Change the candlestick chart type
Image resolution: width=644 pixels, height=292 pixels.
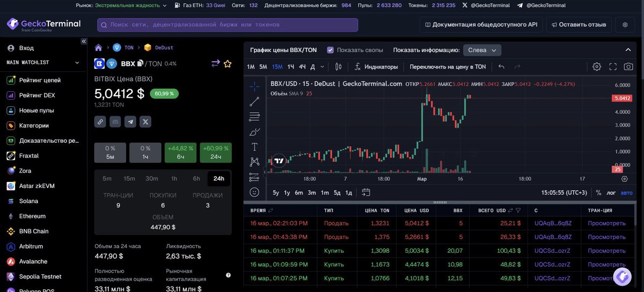point(338,67)
